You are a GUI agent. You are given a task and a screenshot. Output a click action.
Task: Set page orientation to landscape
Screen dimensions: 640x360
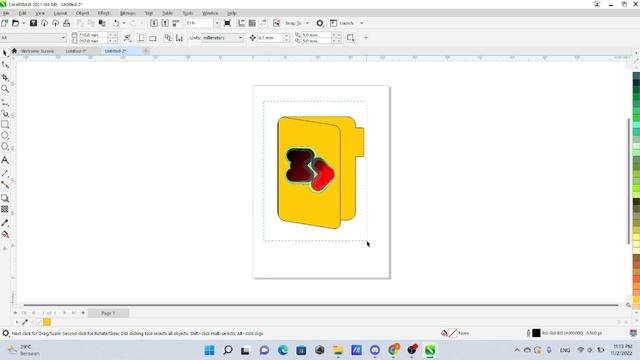pos(153,38)
